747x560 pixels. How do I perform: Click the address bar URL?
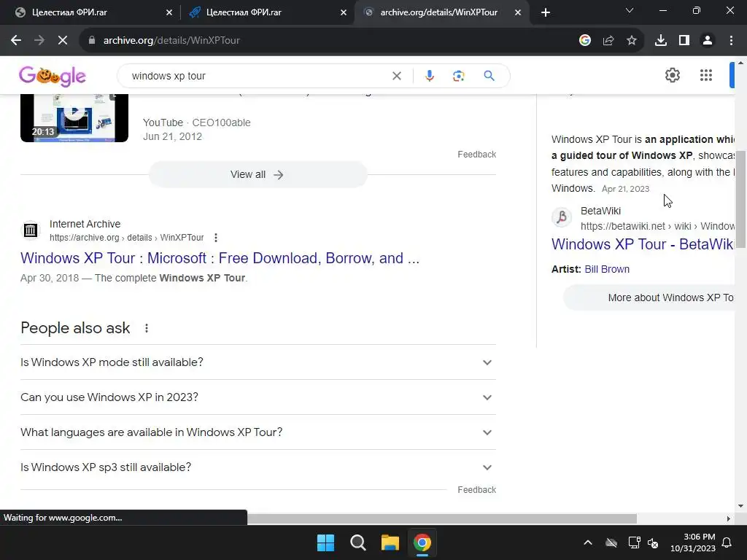tap(171, 41)
